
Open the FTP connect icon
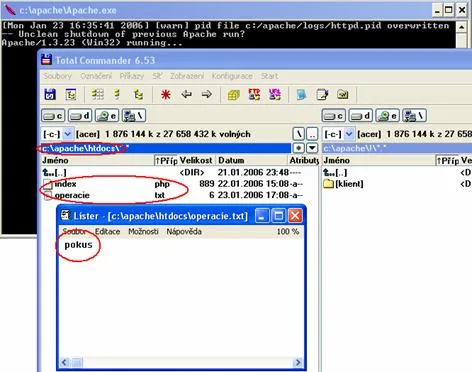(x=254, y=95)
